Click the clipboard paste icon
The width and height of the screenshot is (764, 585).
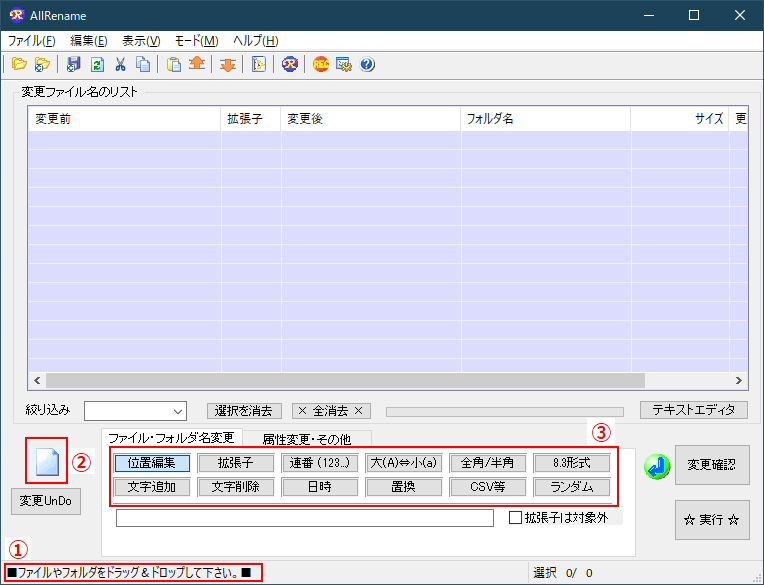[173, 64]
